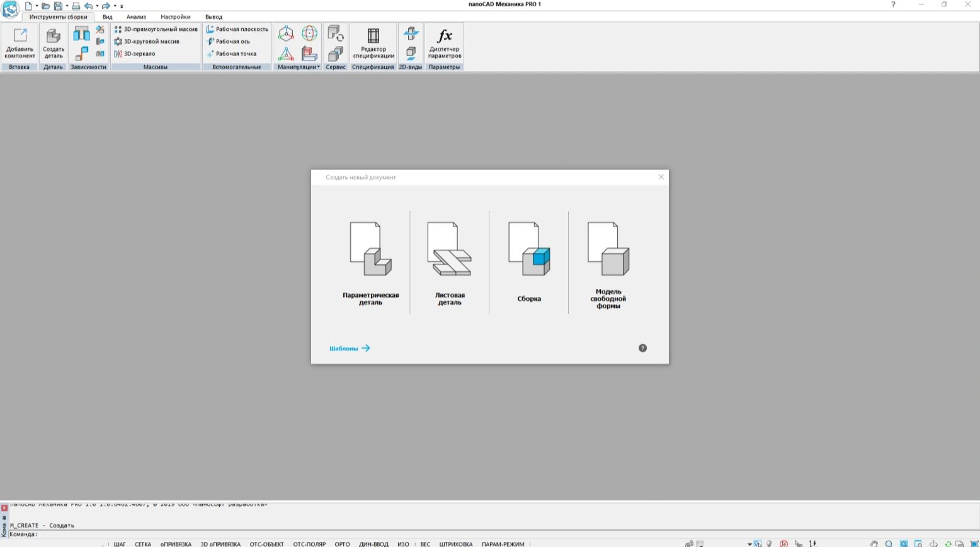Toggle оПРИВЯЗКА in the status bar
Screen dimensions: 980x547
(x=176, y=544)
